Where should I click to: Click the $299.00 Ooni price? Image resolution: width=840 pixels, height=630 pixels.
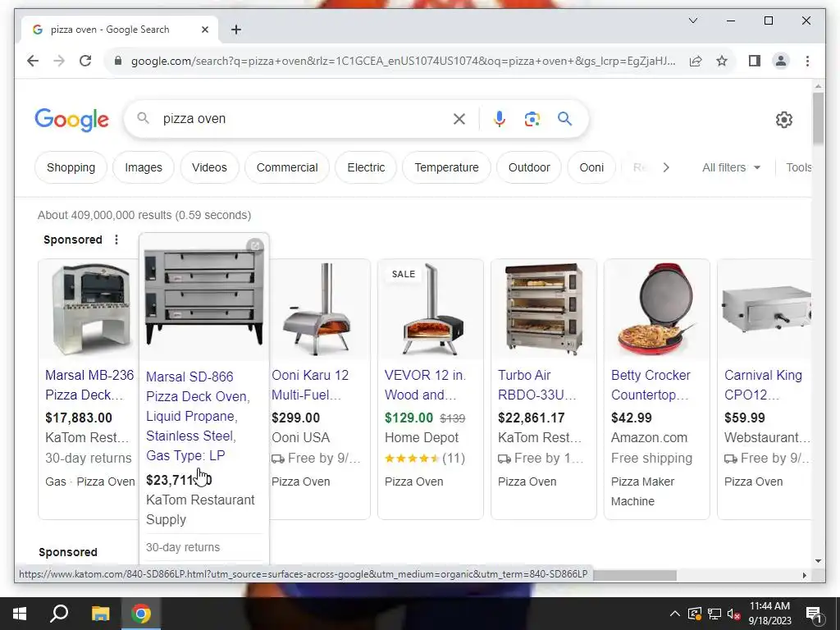tap(295, 418)
